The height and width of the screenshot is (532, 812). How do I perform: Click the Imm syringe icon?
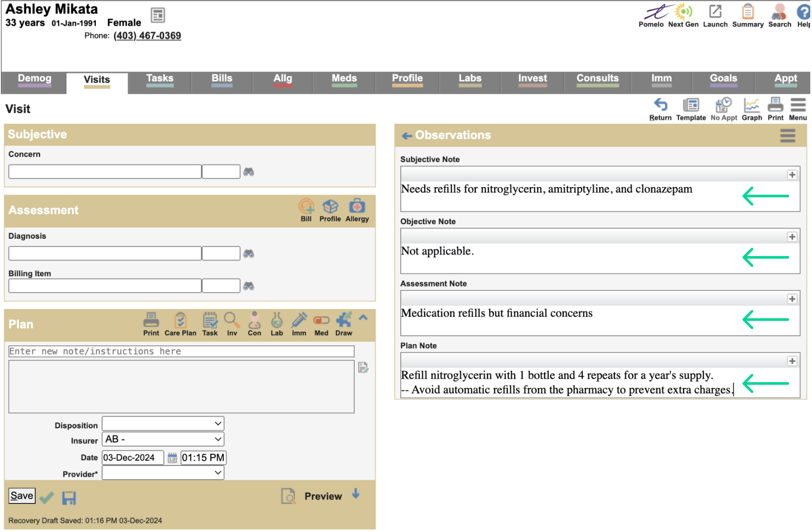tap(299, 324)
